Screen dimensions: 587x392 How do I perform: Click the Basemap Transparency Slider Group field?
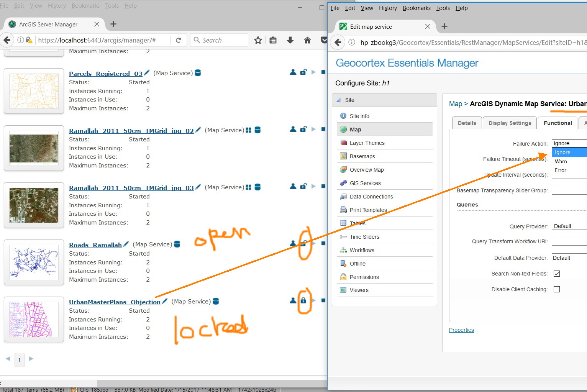click(x=569, y=190)
